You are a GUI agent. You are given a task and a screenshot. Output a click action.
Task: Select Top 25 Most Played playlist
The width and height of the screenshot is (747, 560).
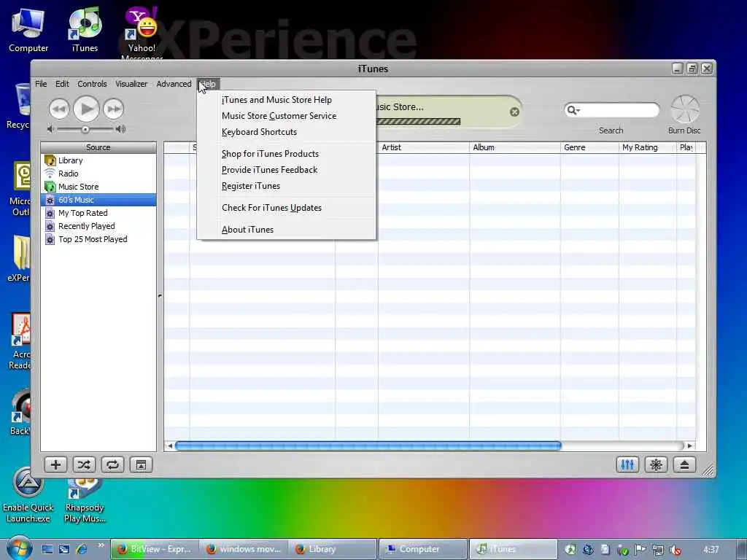(98, 239)
